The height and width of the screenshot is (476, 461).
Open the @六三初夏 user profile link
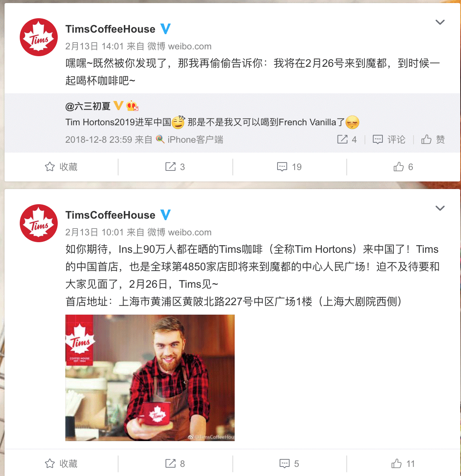tap(88, 106)
